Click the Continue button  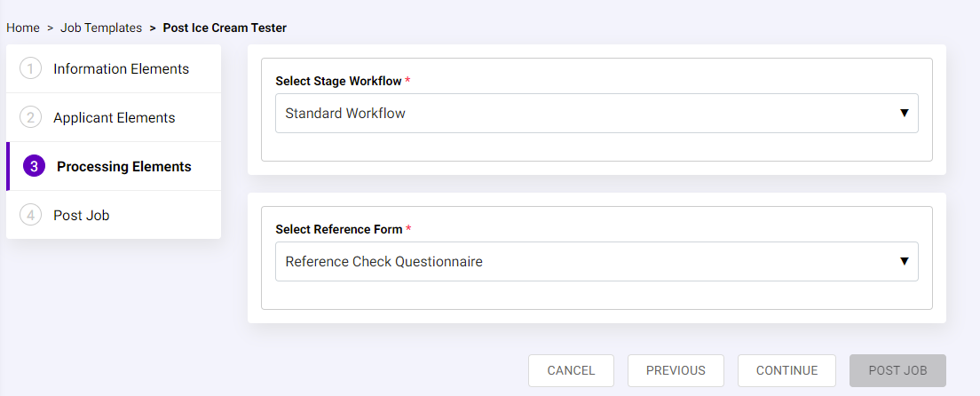click(786, 371)
